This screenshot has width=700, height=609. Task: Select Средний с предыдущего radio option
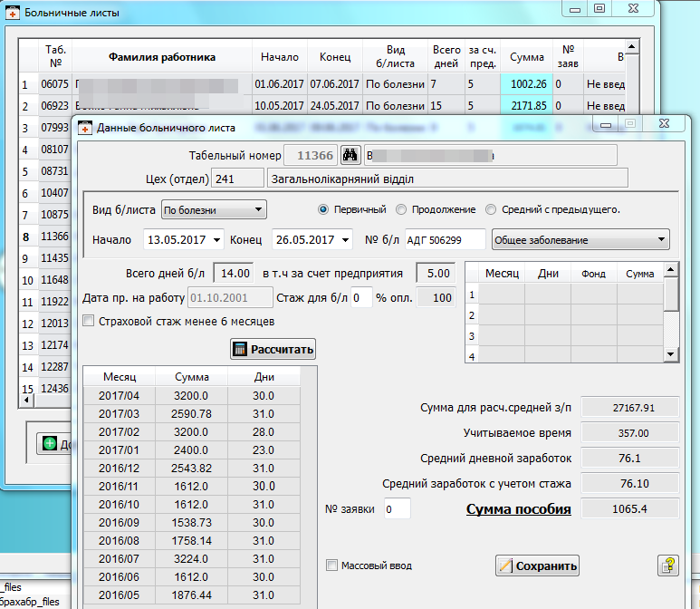(491, 209)
